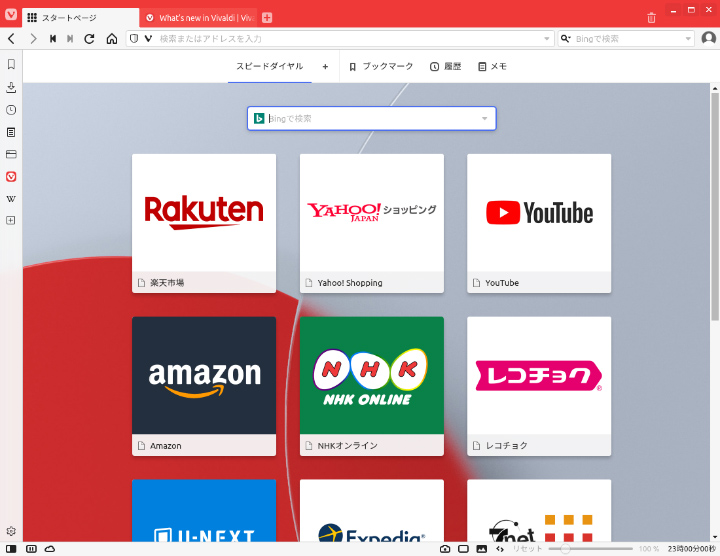Open the Rakuten speed dial
720x556 pixels.
(204, 223)
